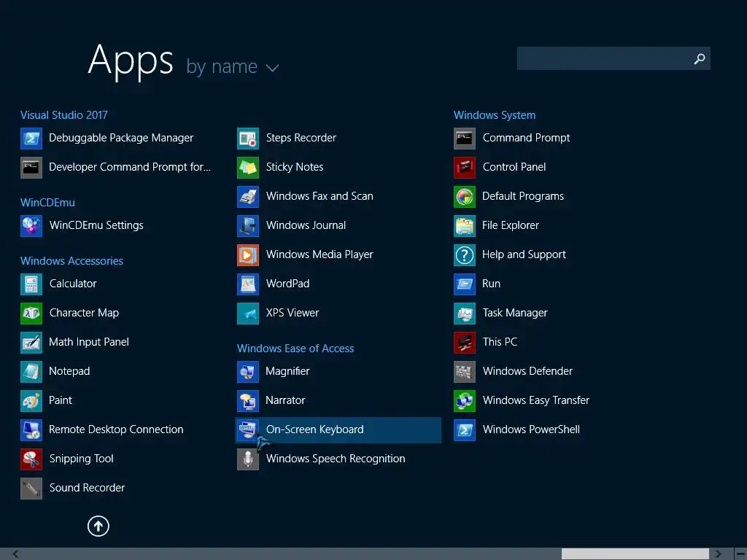Open the Math Input Panel icon
Screen dimensions: 747x560
tap(31, 342)
